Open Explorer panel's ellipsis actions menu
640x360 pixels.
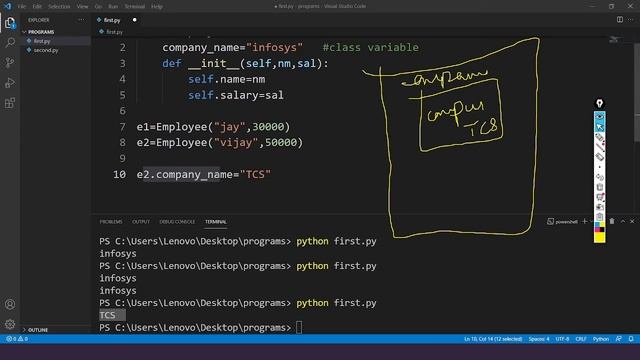(81, 20)
